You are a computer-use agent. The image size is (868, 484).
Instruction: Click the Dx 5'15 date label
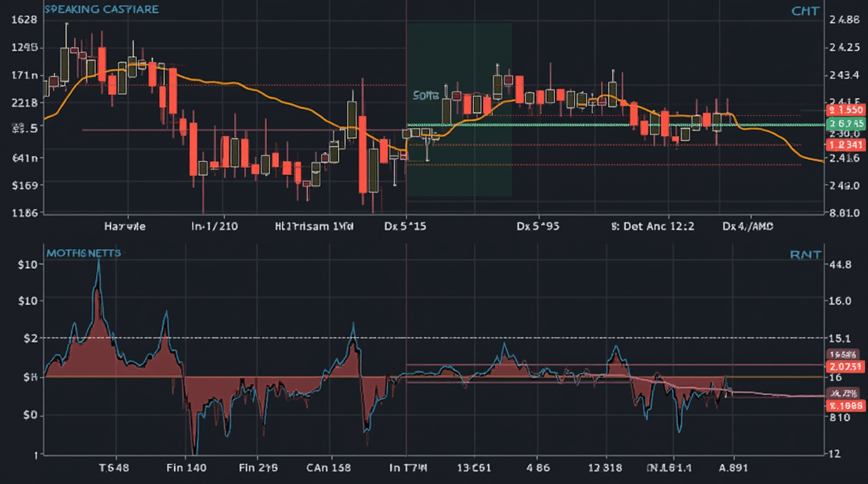pyautogui.click(x=405, y=226)
